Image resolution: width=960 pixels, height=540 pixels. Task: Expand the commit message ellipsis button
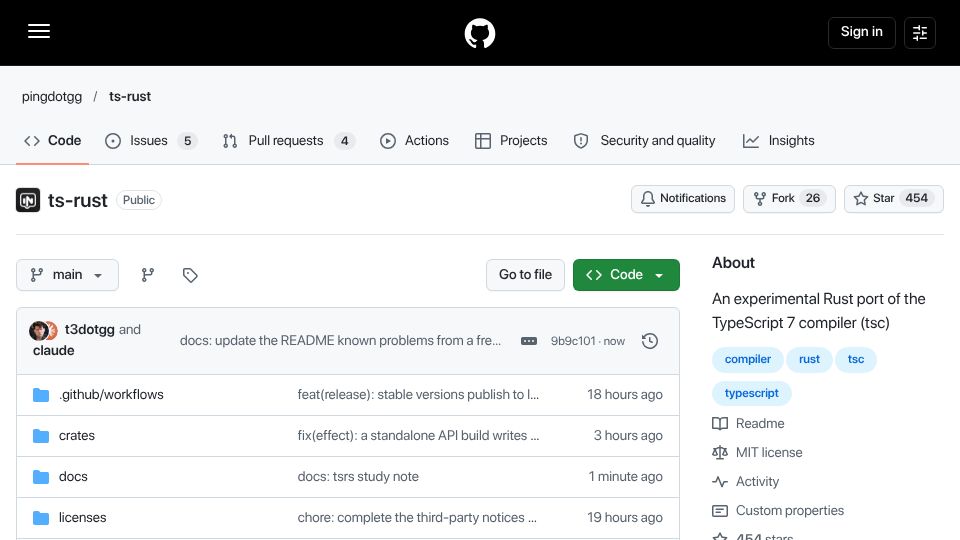point(529,341)
